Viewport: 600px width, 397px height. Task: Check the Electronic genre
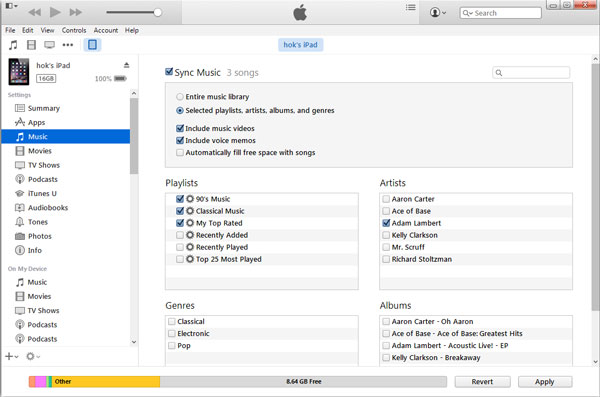click(172, 333)
